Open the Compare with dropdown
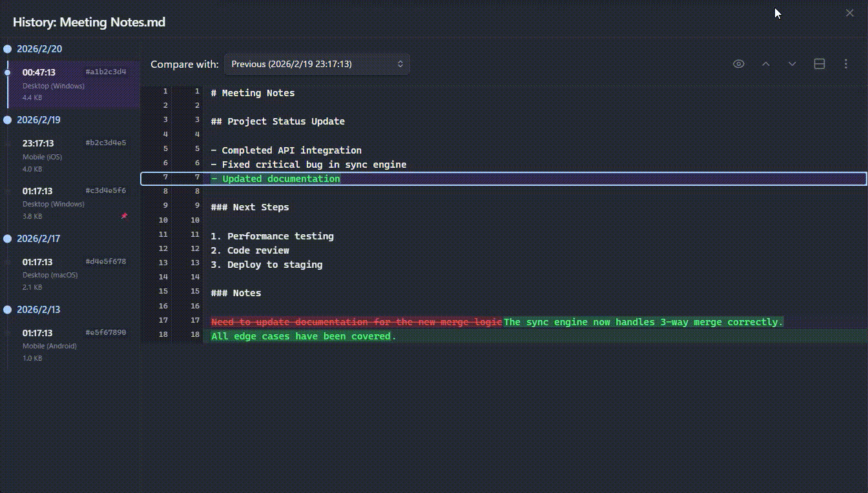 (317, 64)
